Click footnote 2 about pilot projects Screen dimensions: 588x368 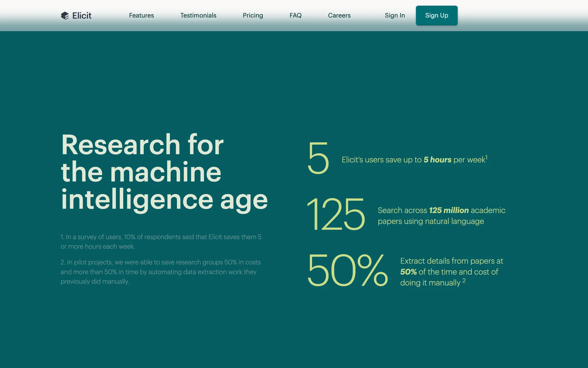[161, 272]
